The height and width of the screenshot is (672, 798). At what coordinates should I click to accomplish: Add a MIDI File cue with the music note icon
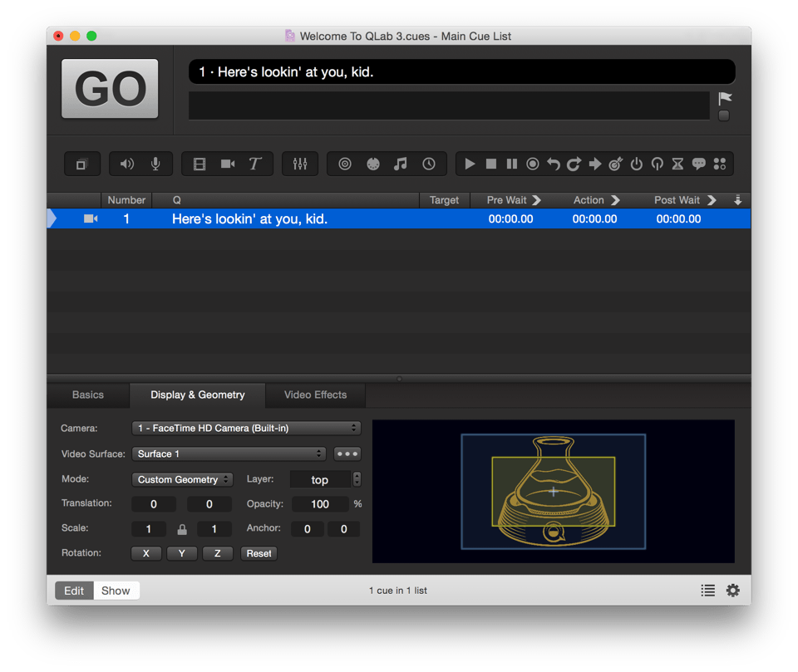pos(401,164)
